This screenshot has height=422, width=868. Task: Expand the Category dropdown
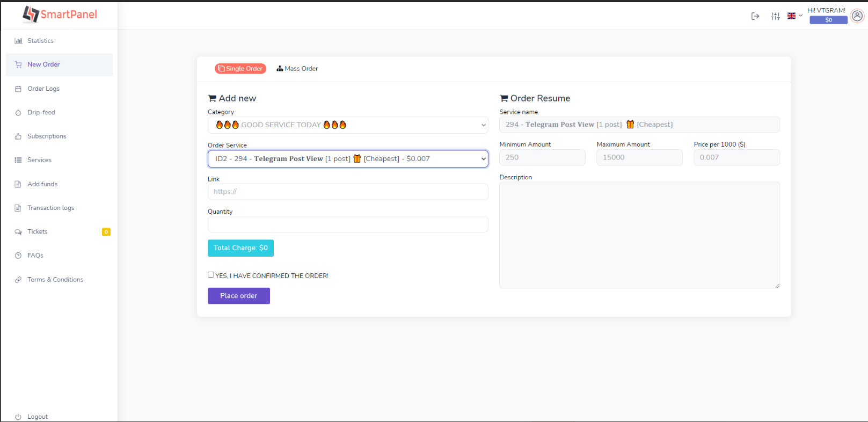[x=348, y=125]
